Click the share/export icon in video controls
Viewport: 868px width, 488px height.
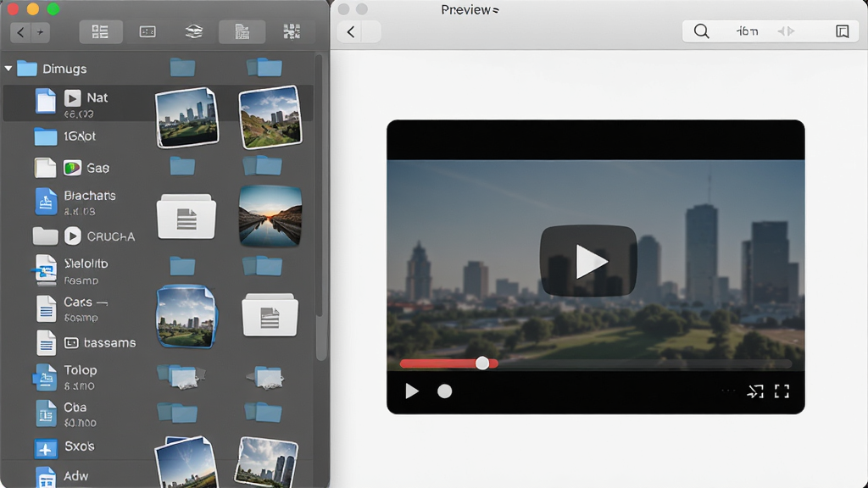pyautogui.click(x=755, y=391)
